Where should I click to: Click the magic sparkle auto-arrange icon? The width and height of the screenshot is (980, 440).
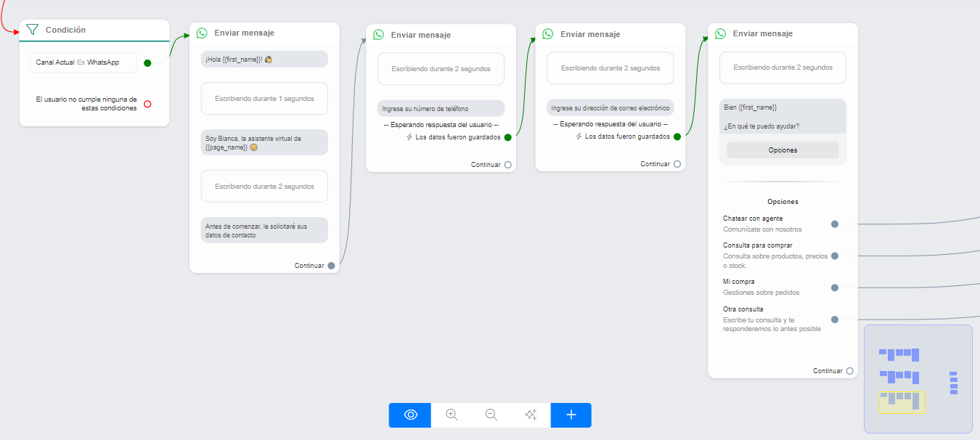coord(531,415)
